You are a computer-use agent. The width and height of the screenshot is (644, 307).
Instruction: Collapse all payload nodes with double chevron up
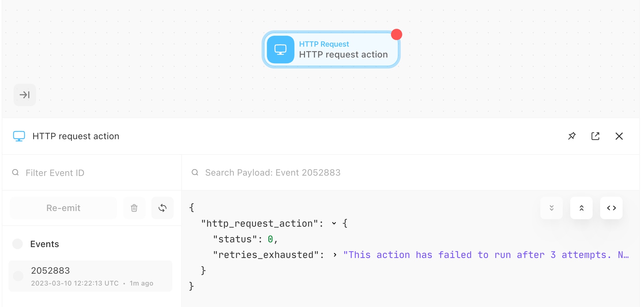581,208
